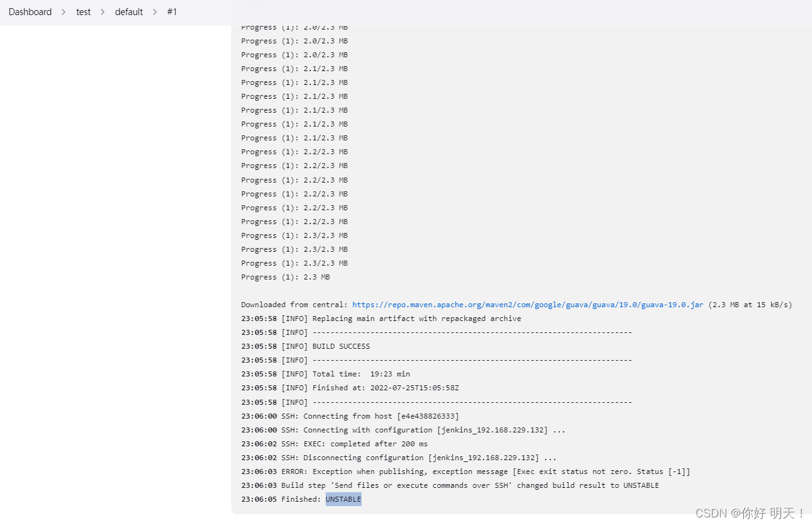Open the Dashboard breadcrumb
This screenshot has height=525, width=812.
(x=30, y=12)
